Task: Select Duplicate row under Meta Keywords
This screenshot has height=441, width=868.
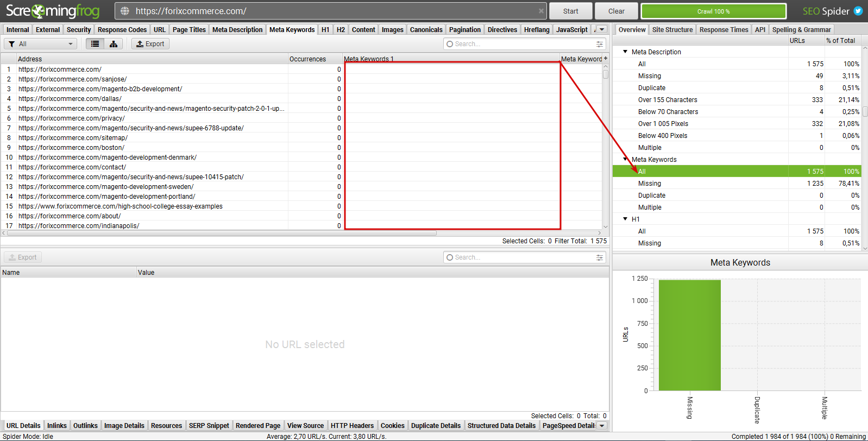Action: (737, 195)
